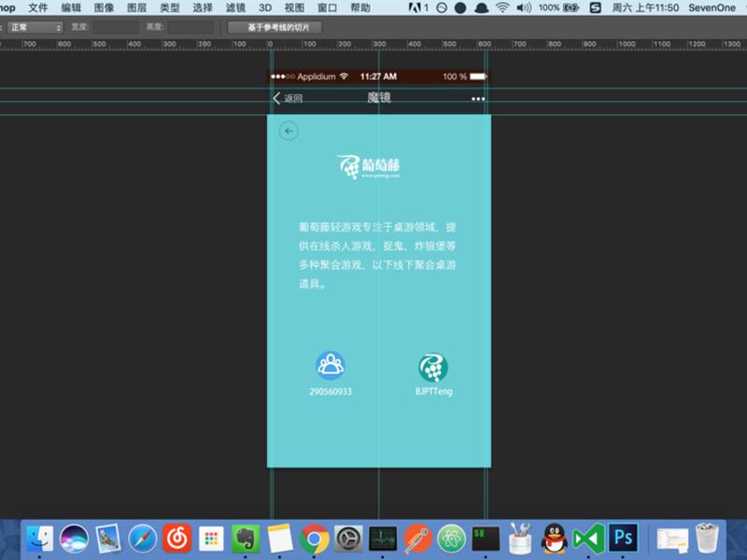Open the 3D menu
This screenshot has height=560, width=747.
coord(265,7)
